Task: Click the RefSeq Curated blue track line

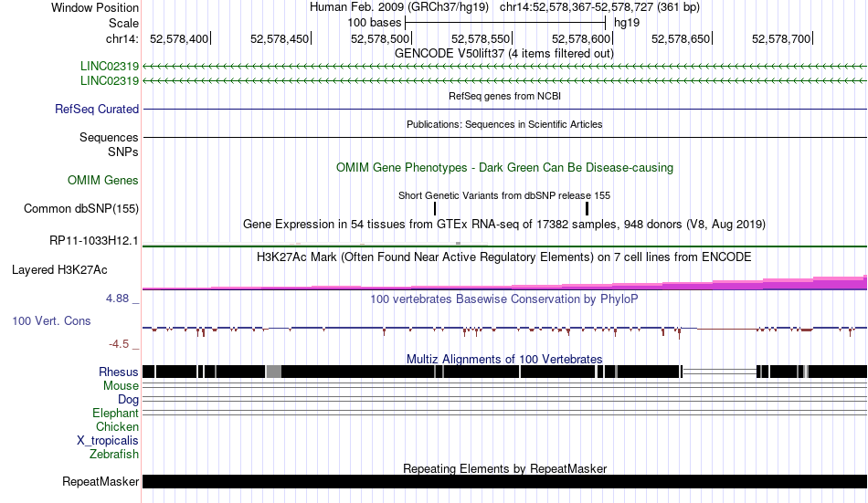Action: coord(504,109)
